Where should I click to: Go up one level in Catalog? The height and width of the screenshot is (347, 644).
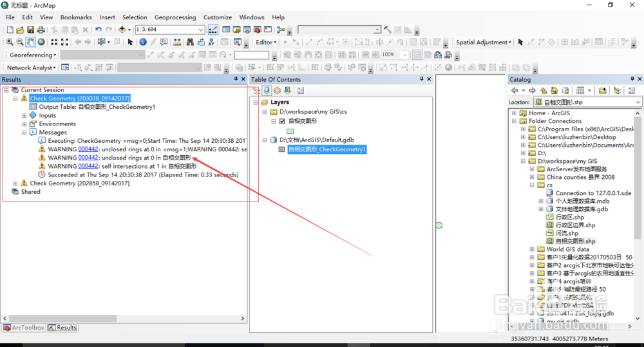pos(544,90)
